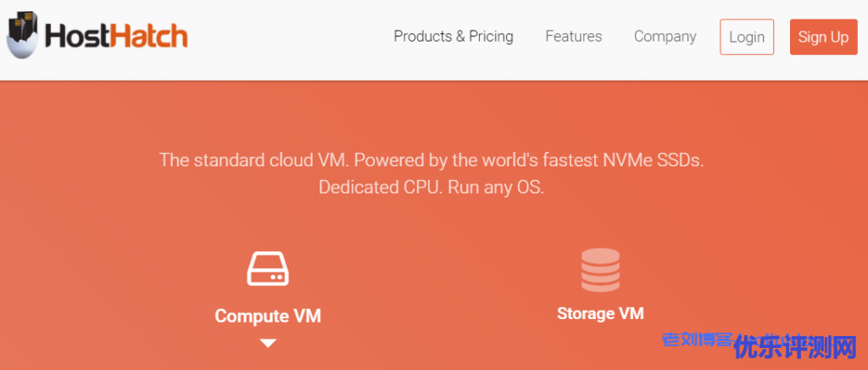Click empty header space between logo and menu
Viewport: 868px width, 370px height.
coord(288,37)
